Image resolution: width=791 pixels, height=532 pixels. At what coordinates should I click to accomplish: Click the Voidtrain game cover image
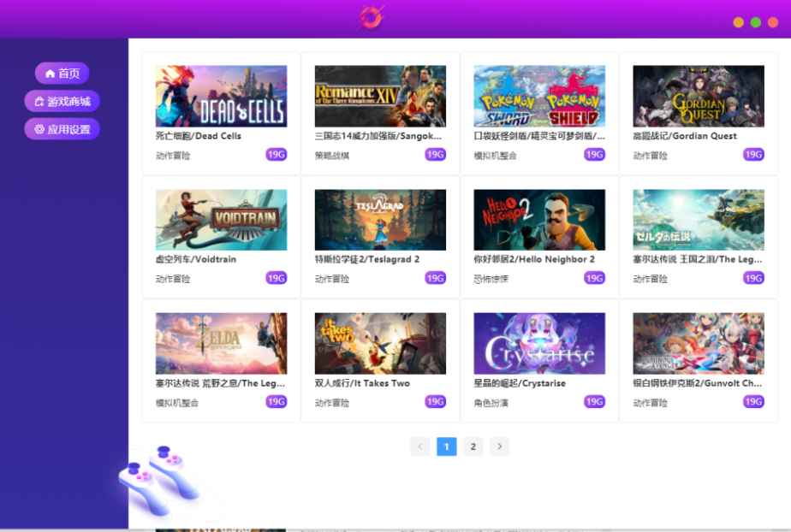click(219, 218)
